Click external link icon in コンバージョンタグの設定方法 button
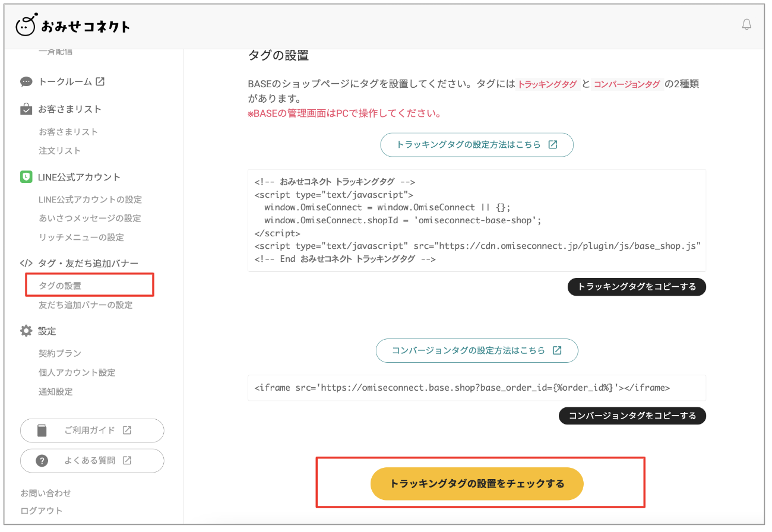Viewport: 772px width, 532px height. [x=557, y=350]
